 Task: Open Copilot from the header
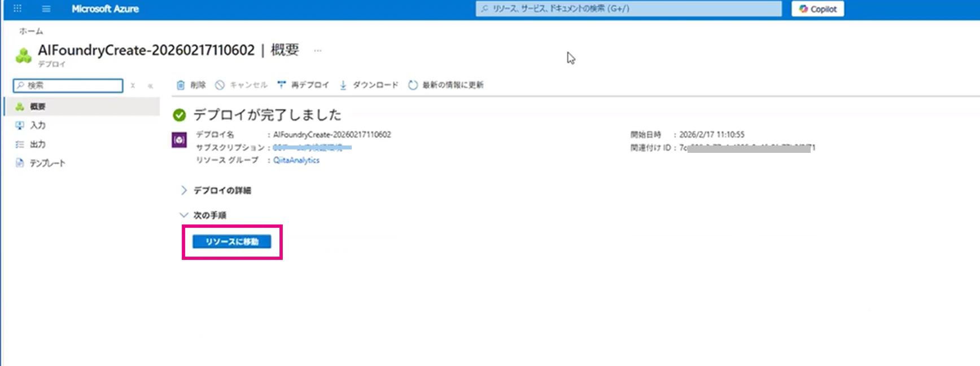coord(817,9)
